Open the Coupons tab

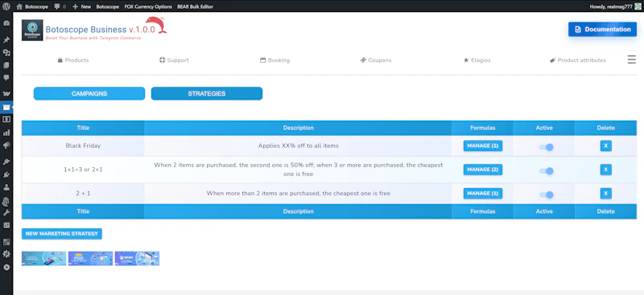[376, 60]
